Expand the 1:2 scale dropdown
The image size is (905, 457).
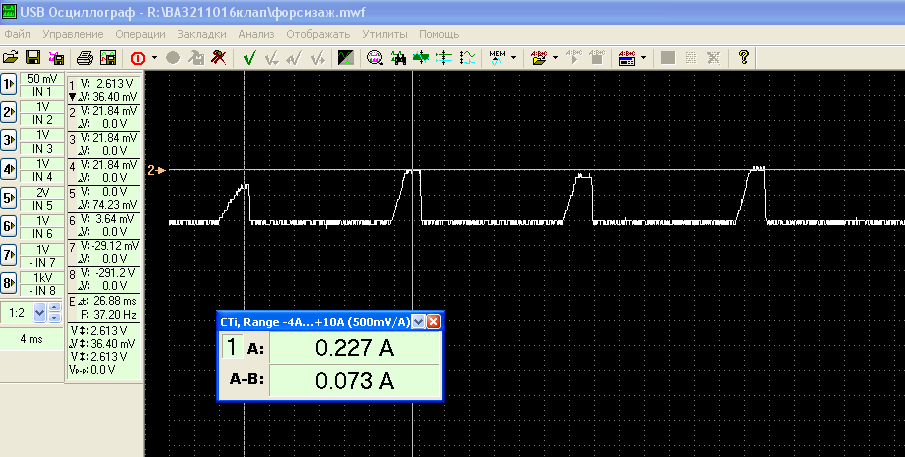pyautogui.click(x=40, y=313)
